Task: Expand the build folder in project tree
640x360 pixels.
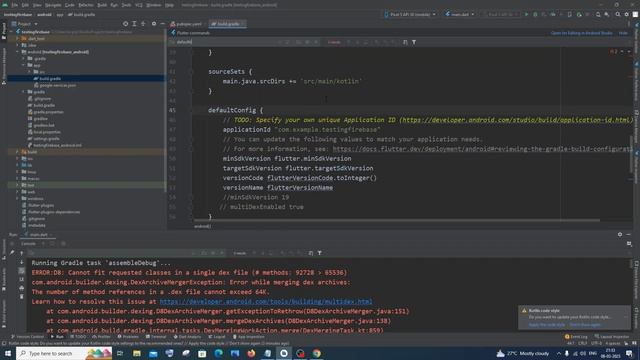Action: (x=18, y=152)
